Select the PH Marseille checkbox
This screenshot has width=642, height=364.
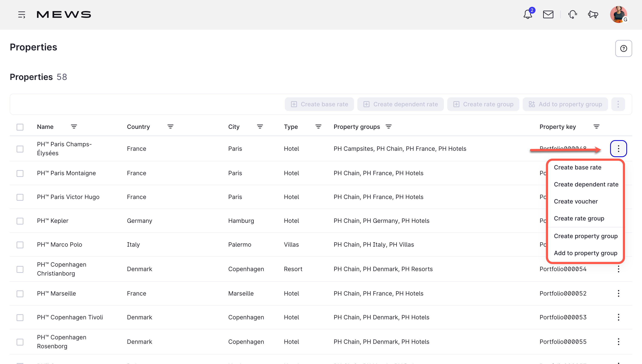[x=20, y=294]
